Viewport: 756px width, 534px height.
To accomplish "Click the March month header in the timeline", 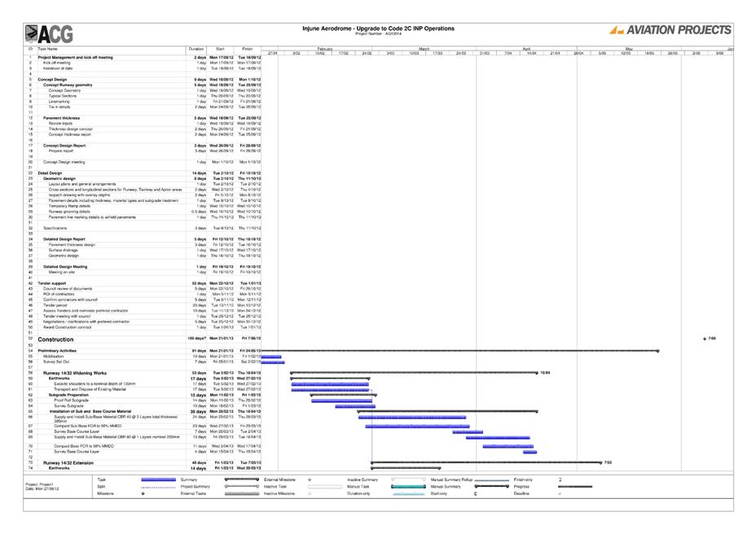I will coord(424,49).
